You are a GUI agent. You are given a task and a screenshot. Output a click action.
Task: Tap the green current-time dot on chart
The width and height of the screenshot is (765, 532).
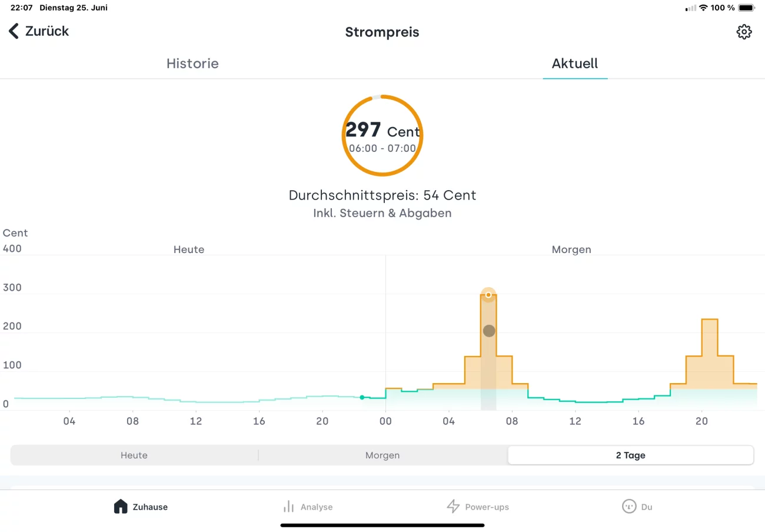(362, 397)
